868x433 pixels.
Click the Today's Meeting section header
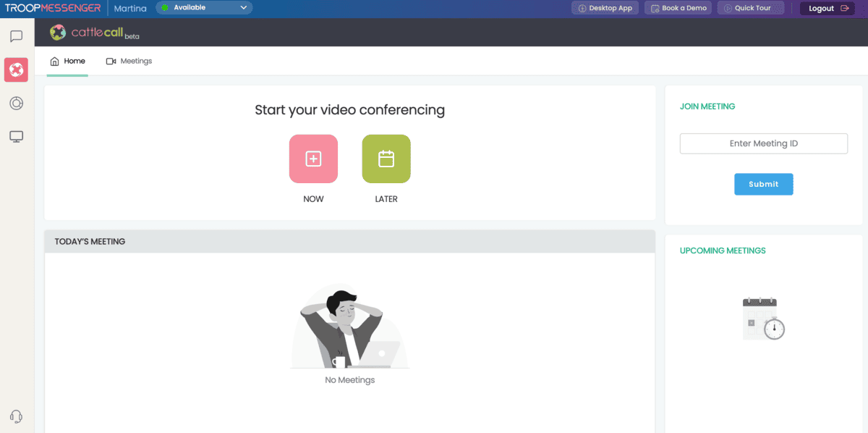tap(88, 241)
